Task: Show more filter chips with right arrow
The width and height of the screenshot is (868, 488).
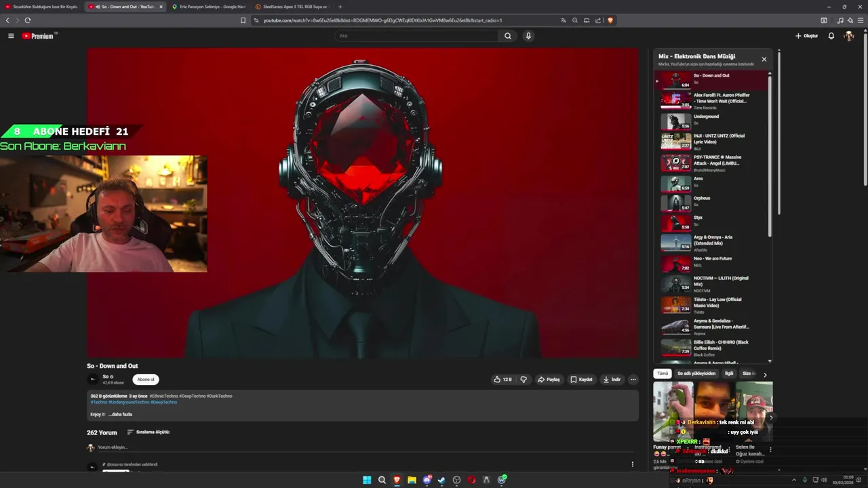Action: (x=765, y=374)
